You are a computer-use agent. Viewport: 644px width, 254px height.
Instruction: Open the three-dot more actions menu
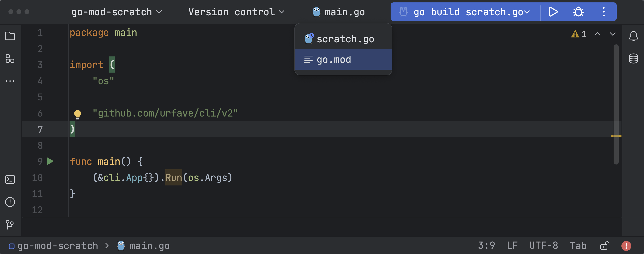point(604,12)
